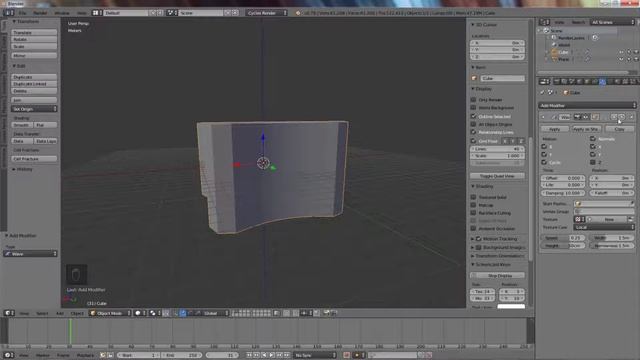Open the Modifiers tab wrench icon in Properties
Viewport: 640px width, 360px height.
602,82
